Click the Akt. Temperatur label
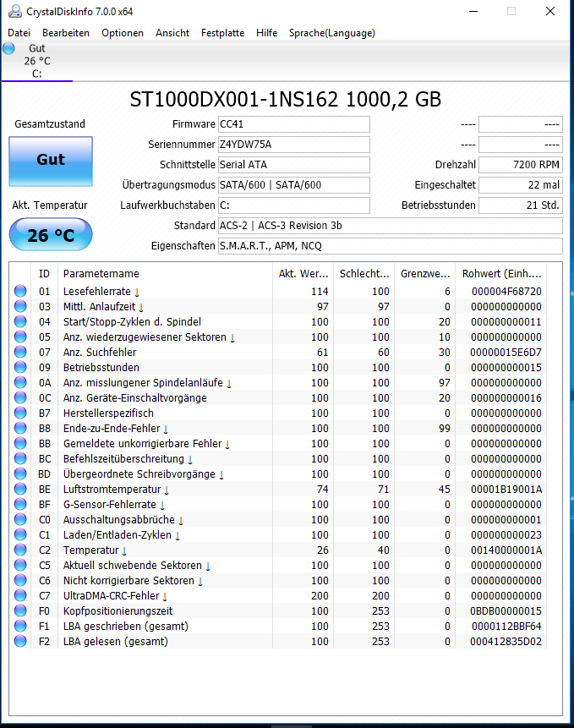 (50, 205)
